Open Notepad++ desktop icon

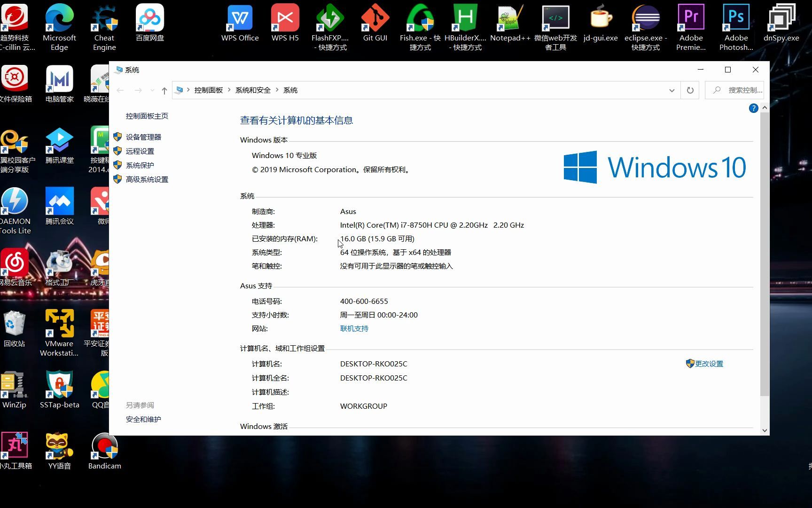510,23
